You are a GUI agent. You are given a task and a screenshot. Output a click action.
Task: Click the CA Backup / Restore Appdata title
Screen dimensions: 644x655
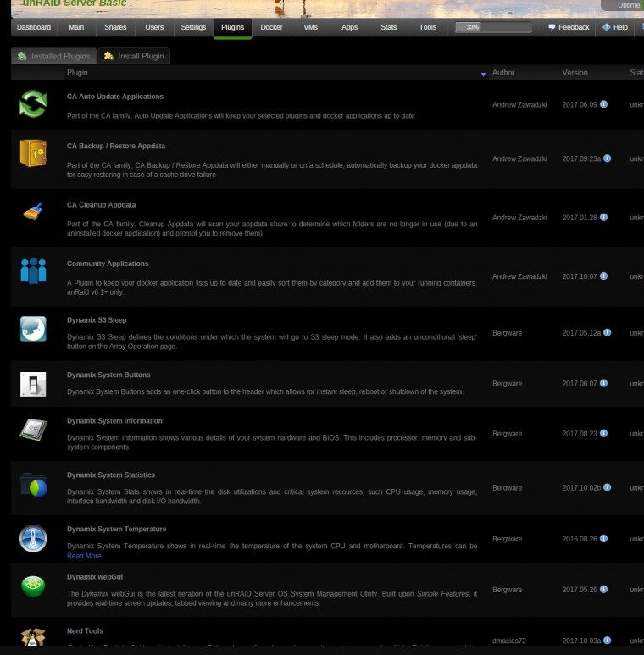pyautogui.click(x=116, y=146)
